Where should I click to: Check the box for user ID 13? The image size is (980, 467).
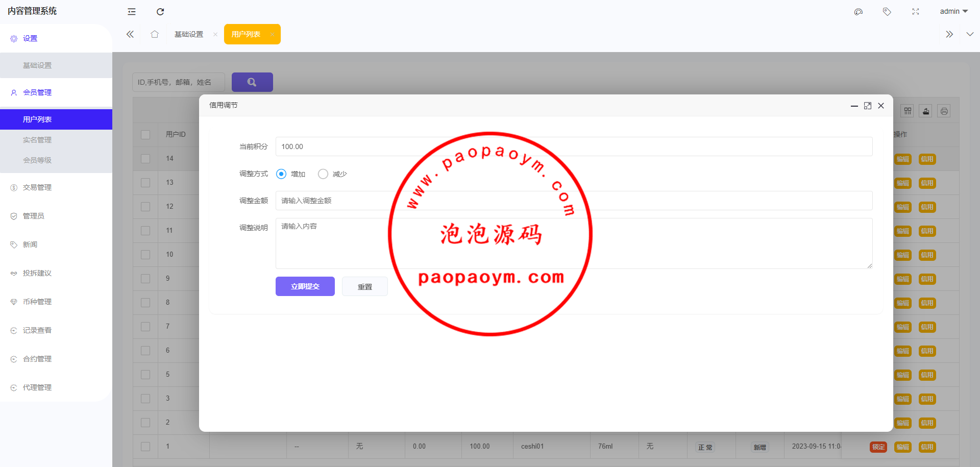(x=145, y=183)
